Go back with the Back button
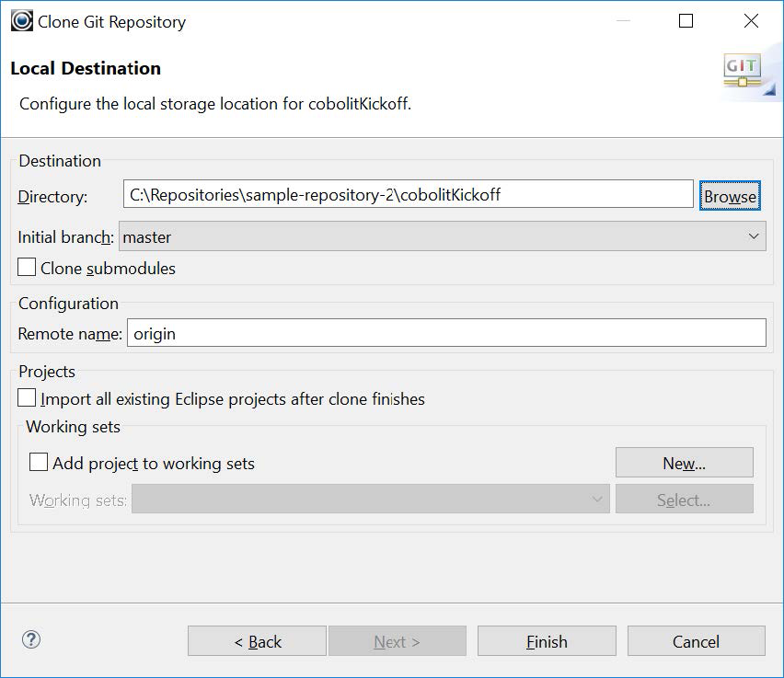 pos(257,641)
